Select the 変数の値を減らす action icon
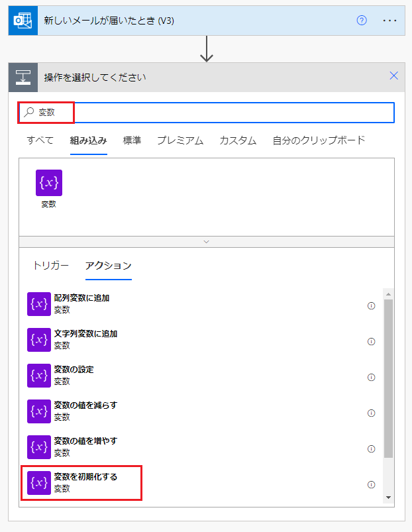This screenshot has width=412, height=532. click(x=38, y=413)
